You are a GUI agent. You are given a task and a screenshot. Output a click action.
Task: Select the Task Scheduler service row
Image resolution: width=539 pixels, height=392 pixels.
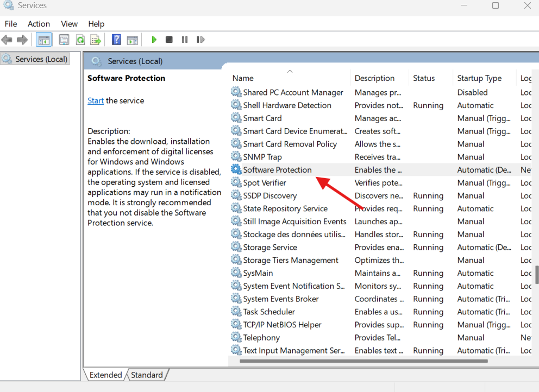(269, 312)
